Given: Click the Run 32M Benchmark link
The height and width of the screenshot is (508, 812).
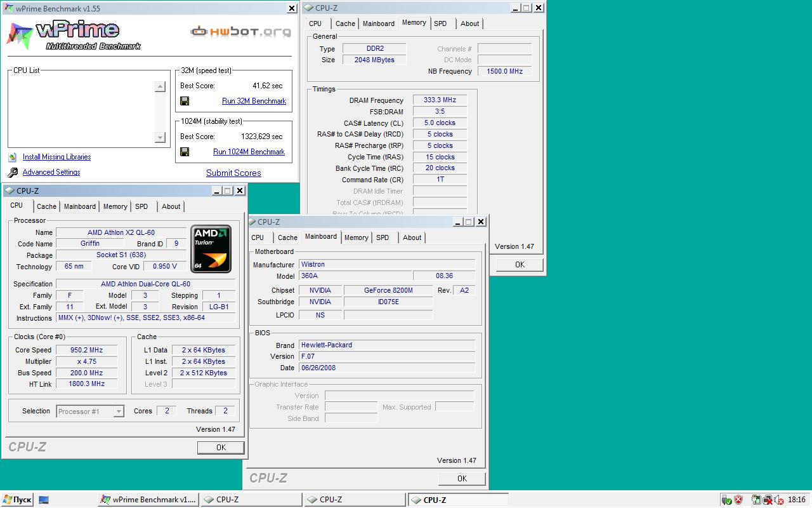Looking at the screenshot, I should [254, 101].
